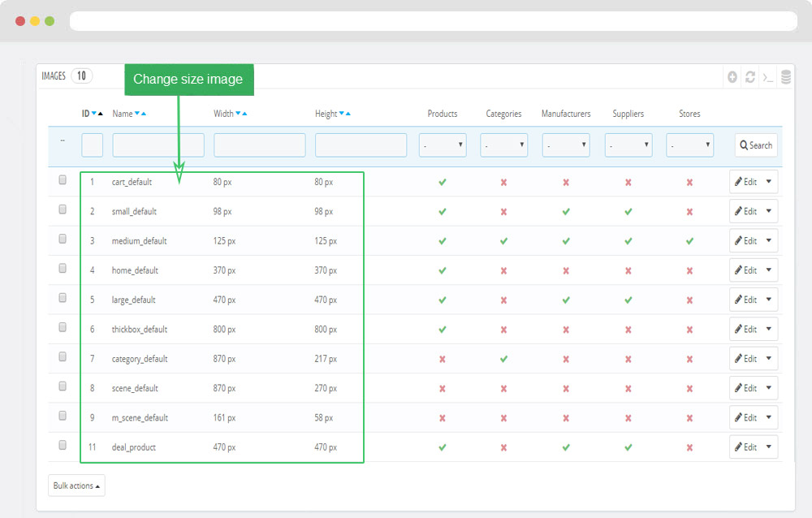812x518 pixels.
Task: Click the Search filter button
Action: (x=756, y=145)
